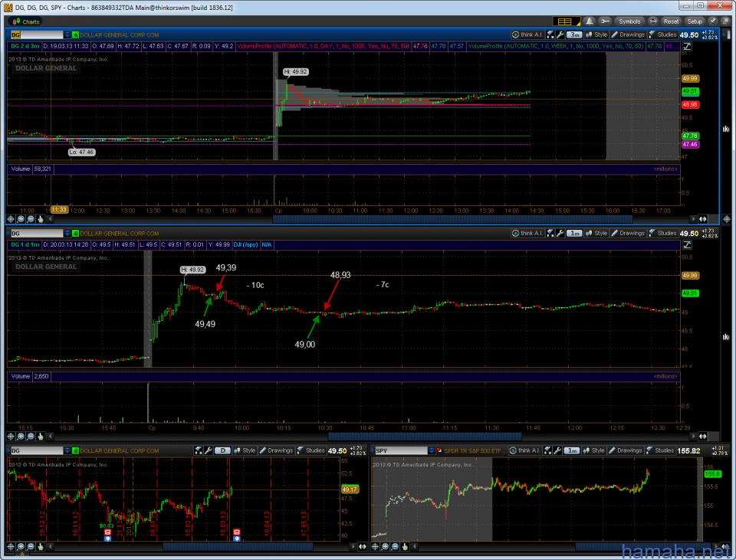Select the hand tool under the SPY chart
The image size is (736, 560).
point(405,546)
